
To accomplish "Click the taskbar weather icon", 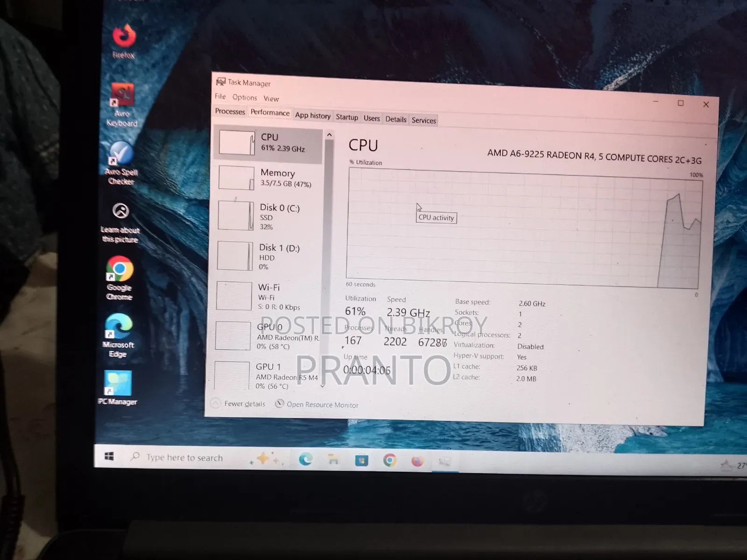I will 727,465.
